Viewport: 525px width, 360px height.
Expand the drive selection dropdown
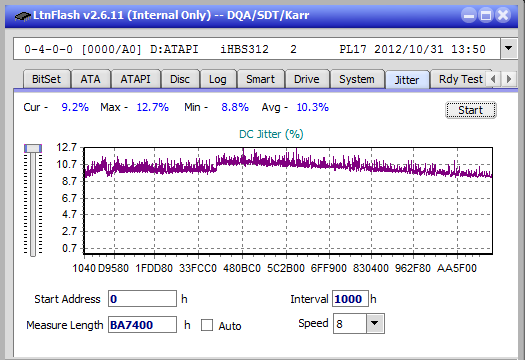(x=509, y=49)
